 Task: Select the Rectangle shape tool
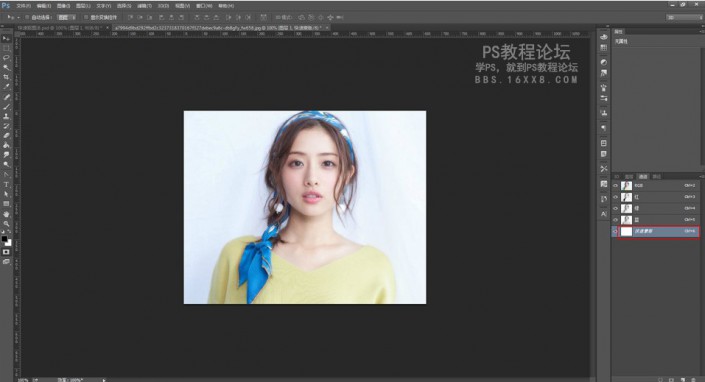[6, 204]
